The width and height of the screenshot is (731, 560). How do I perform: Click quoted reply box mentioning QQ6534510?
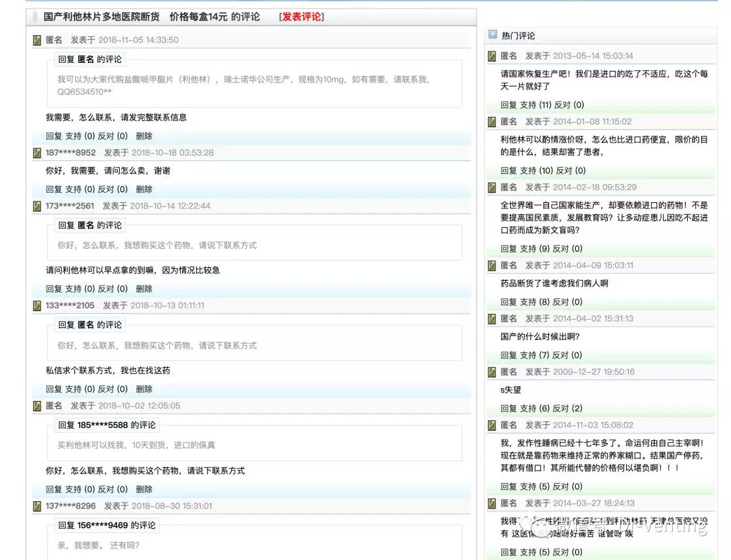click(259, 85)
